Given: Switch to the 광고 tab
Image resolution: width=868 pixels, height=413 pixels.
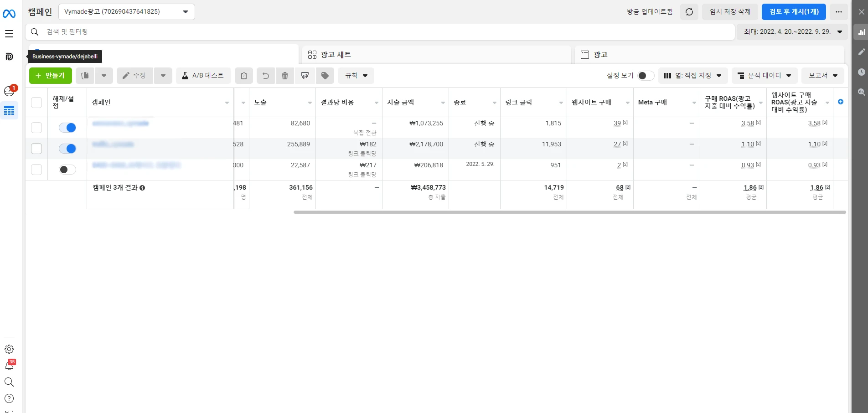Looking at the screenshot, I should tap(600, 54).
